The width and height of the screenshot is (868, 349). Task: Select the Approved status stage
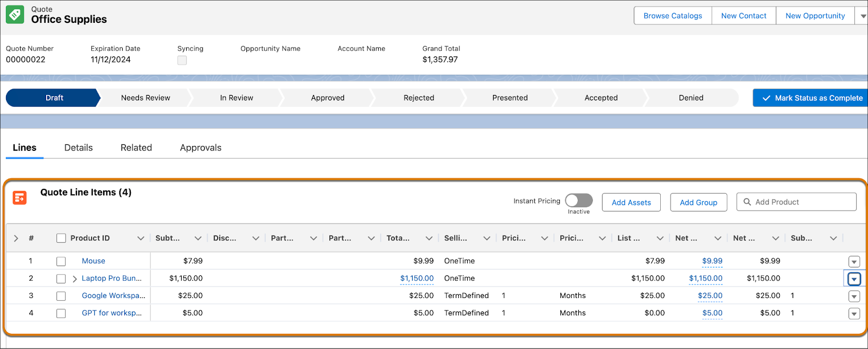(x=328, y=98)
